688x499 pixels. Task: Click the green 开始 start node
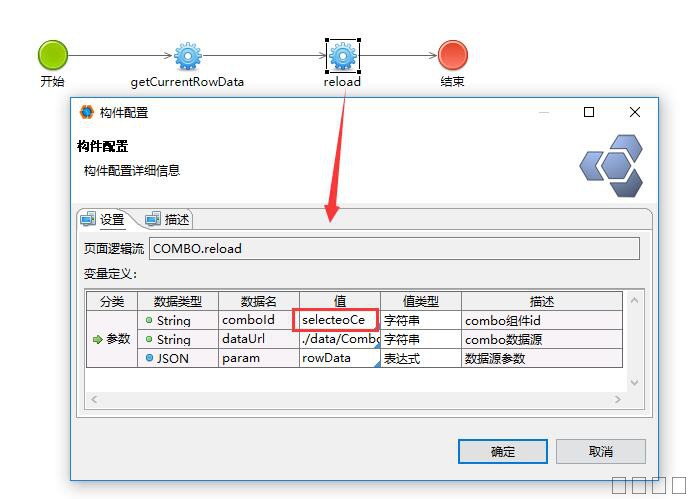[x=52, y=55]
